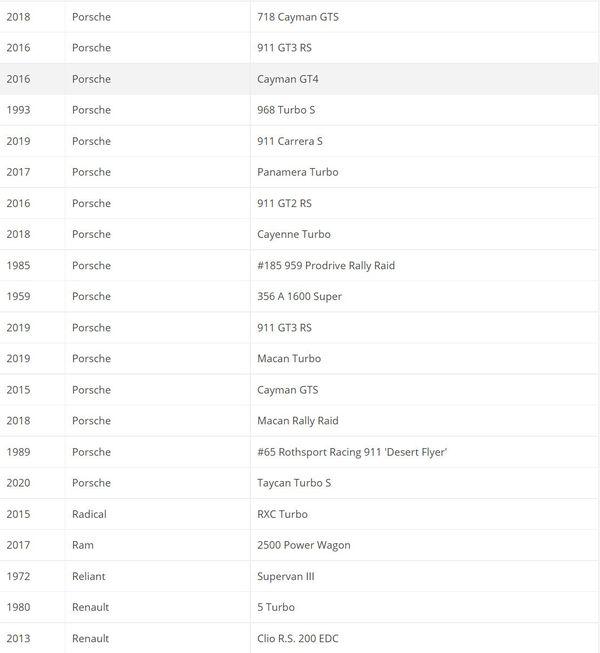Screen dimensions: 600x653
Task: Click the Renault 5 Turbo model cell
Action: 424,607
